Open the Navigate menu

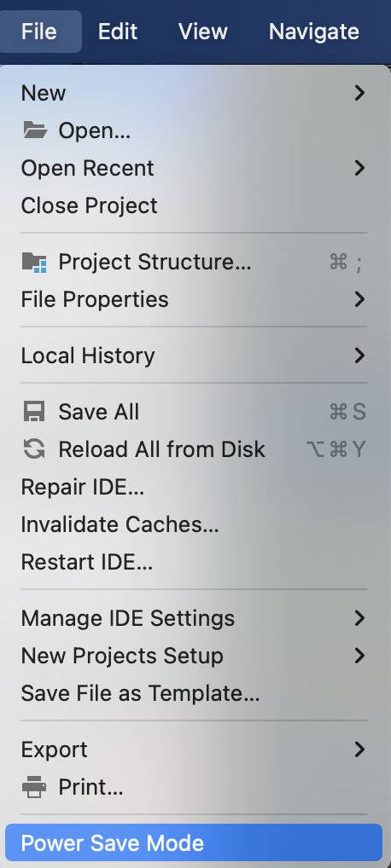coord(314,31)
